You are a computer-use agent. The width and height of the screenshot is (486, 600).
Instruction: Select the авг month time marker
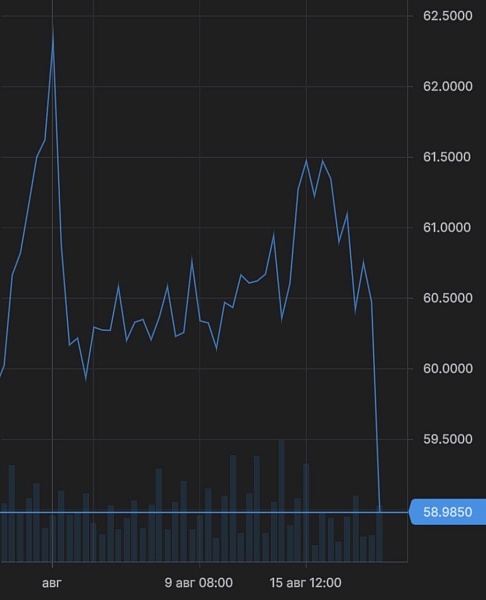(x=52, y=583)
